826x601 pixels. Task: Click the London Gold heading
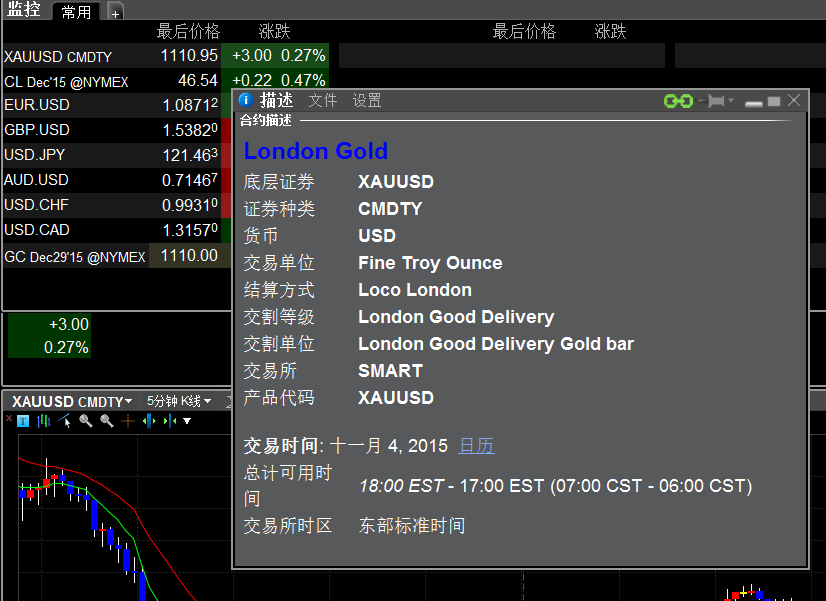(x=316, y=151)
